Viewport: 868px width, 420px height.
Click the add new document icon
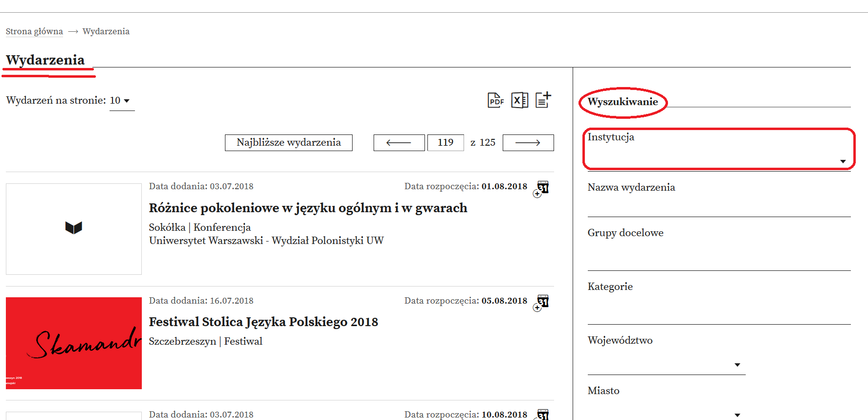[543, 100]
